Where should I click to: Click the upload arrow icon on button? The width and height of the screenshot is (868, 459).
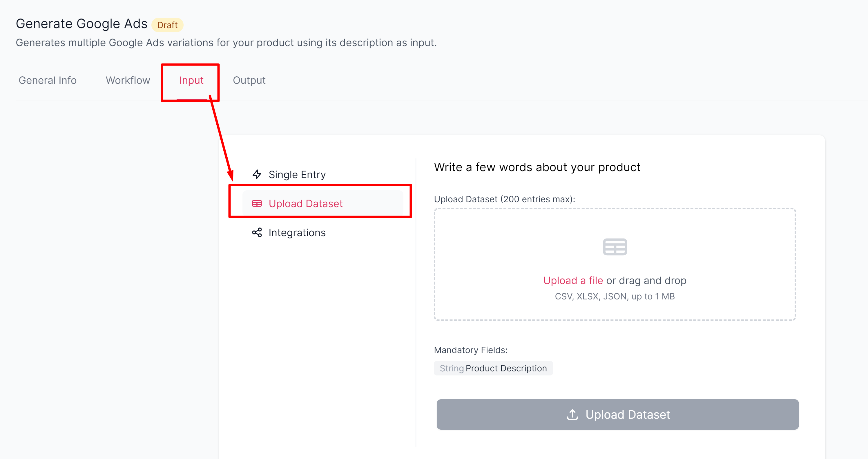[572, 415]
